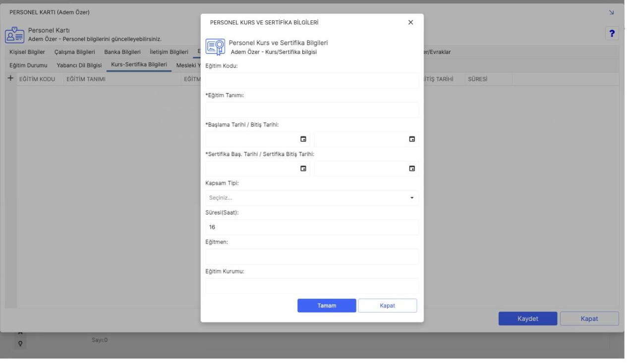Image resolution: width=630 pixels, height=364 pixels.
Task: Add a new row with the plus icon
Action: (x=10, y=79)
